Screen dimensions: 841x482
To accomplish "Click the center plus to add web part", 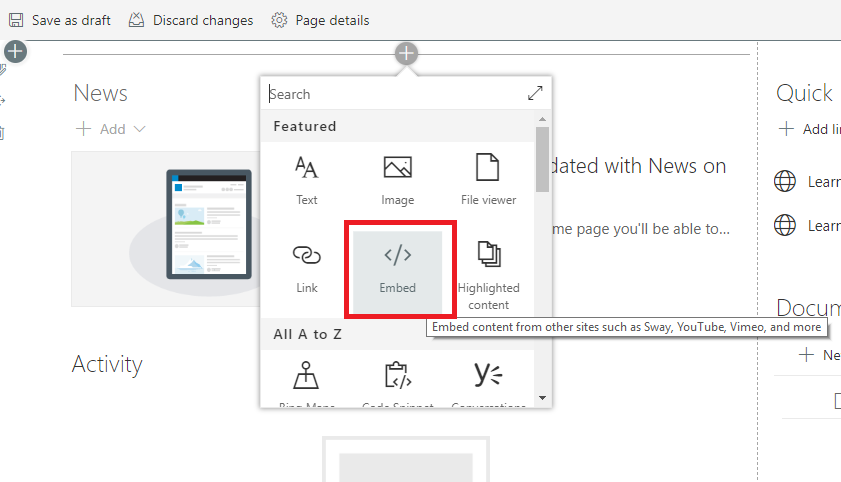I will tap(406, 53).
